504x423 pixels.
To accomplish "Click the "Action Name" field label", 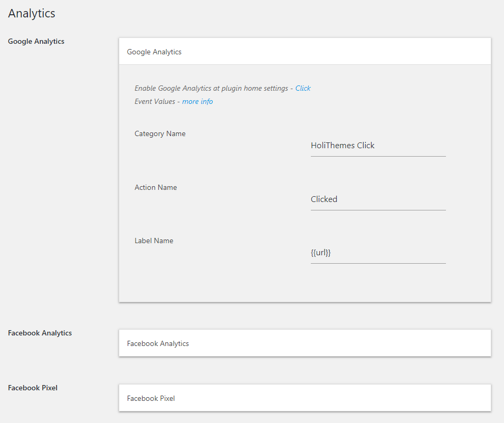I will [x=156, y=187].
